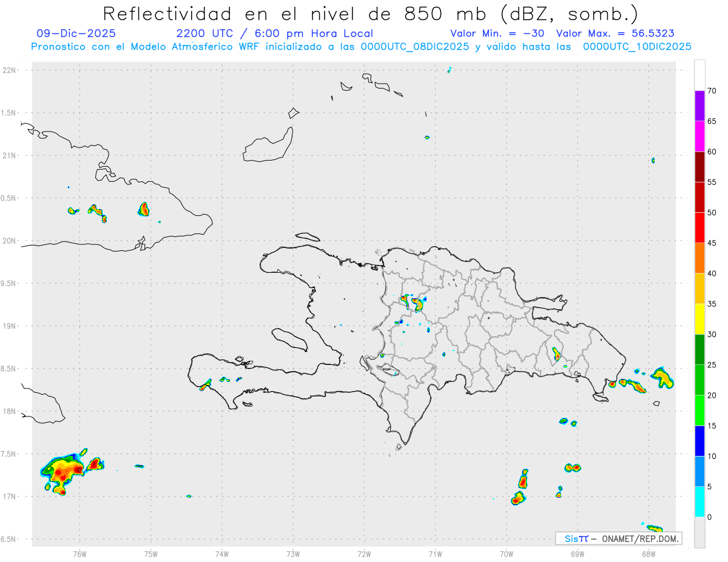Click the date '09-Dic-2025'
Image resolution: width=728 pixels, height=562 pixels.
coord(76,33)
